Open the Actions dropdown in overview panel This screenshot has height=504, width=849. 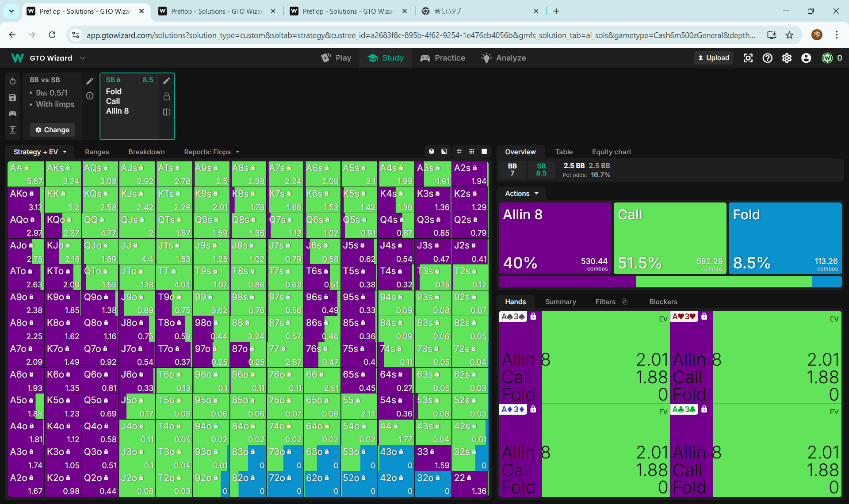click(x=522, y=193)
